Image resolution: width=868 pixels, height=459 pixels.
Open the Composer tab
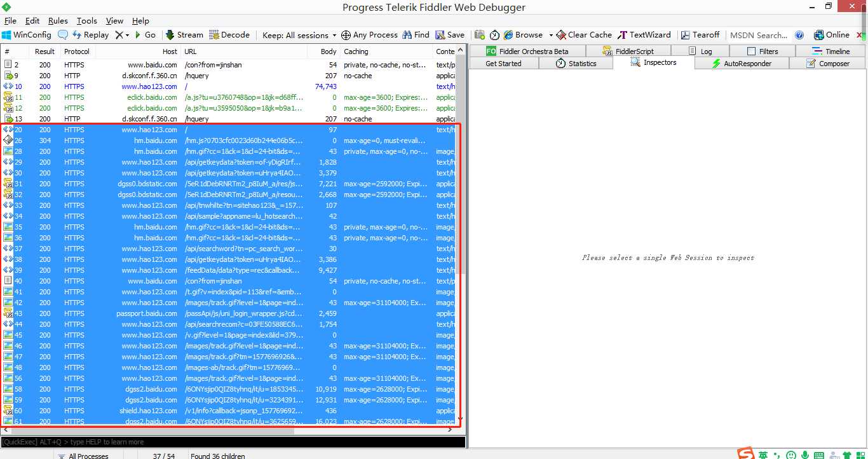coord(827,64)
